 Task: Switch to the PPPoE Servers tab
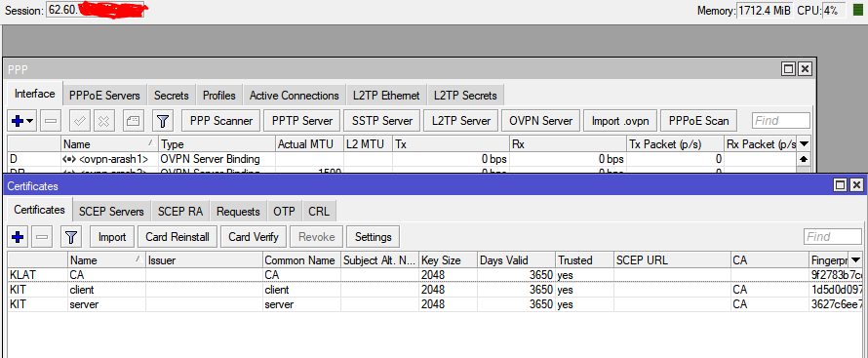[104, 96]
